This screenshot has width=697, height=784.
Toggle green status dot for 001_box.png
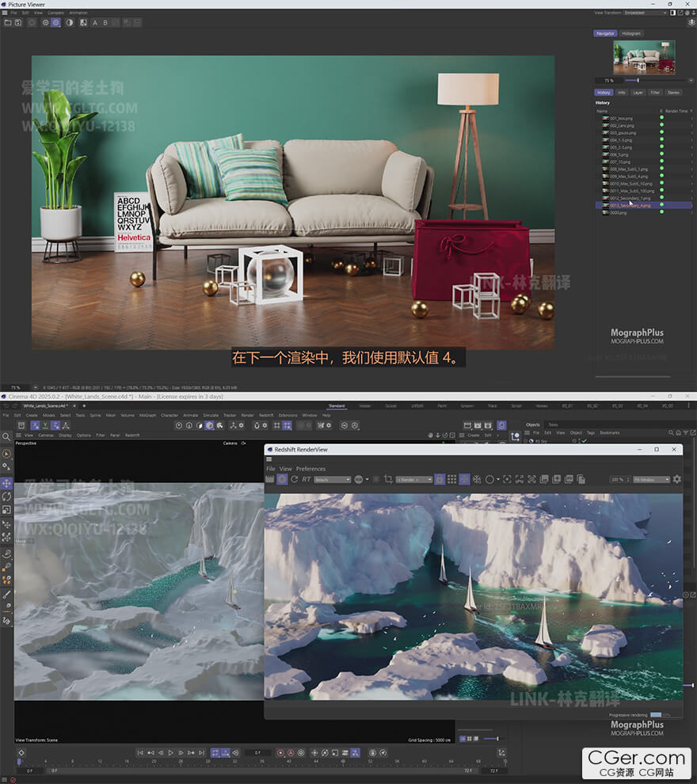(x=662, y=118)
